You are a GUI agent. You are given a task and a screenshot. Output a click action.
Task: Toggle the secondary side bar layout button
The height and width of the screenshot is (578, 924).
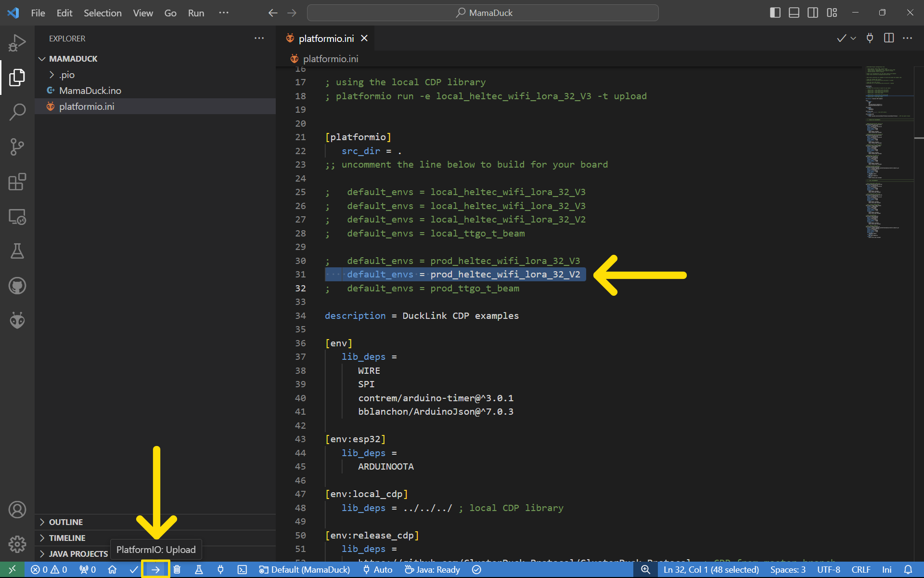(813, 13)
